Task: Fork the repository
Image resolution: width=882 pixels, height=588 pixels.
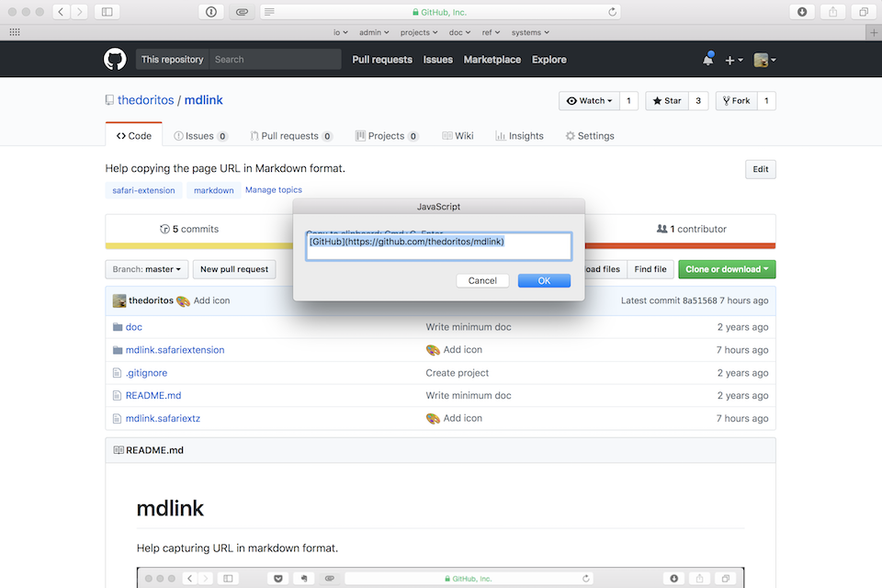Action: coord(736,101)
